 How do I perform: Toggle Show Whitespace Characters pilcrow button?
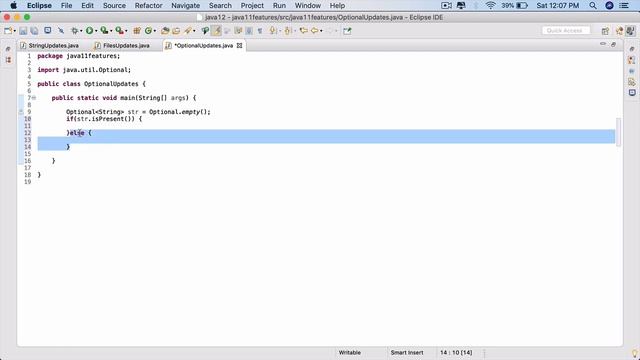tap(260, 31)
